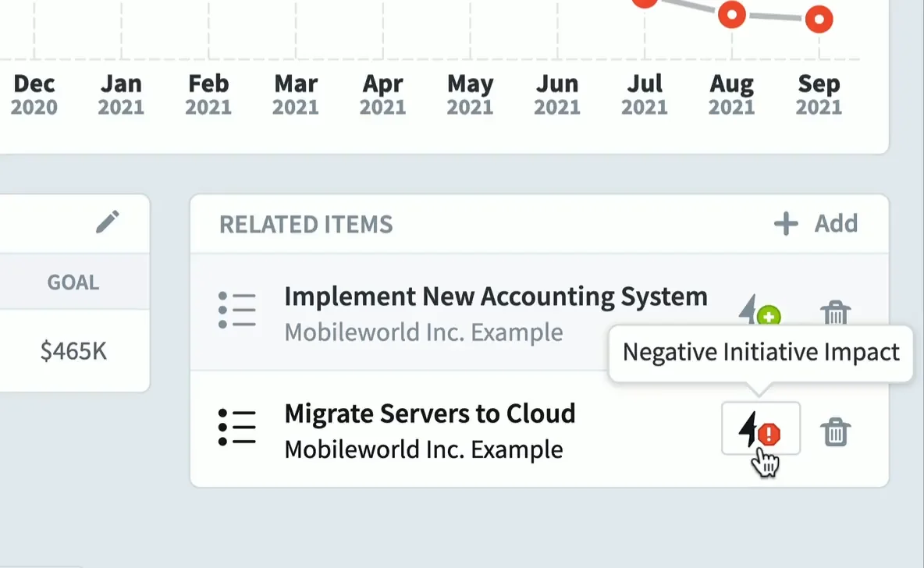Click negative impact icon on Migrate Servers
This screenshot has width=924, height=568.
[x=760, y=429]
